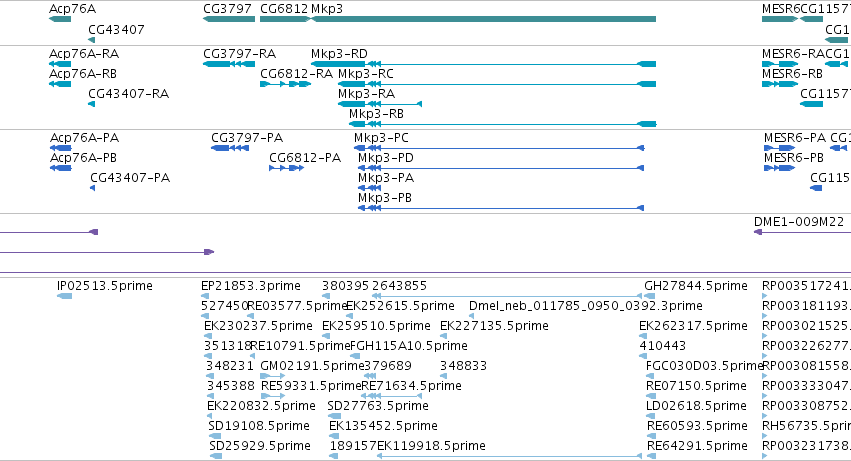This screenshot has width=851, height=461.
Task: Click the RH56735.5prime EST label
Action: point(806,426)
